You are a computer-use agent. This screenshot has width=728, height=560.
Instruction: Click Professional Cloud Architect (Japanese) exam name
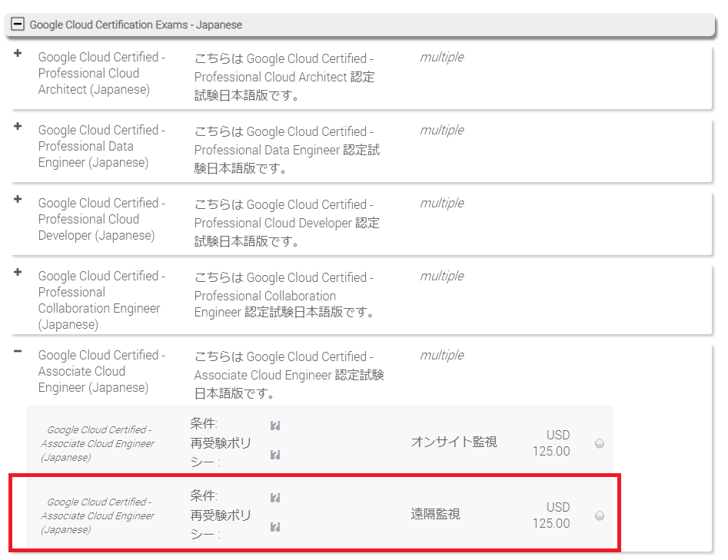point(101,73)
